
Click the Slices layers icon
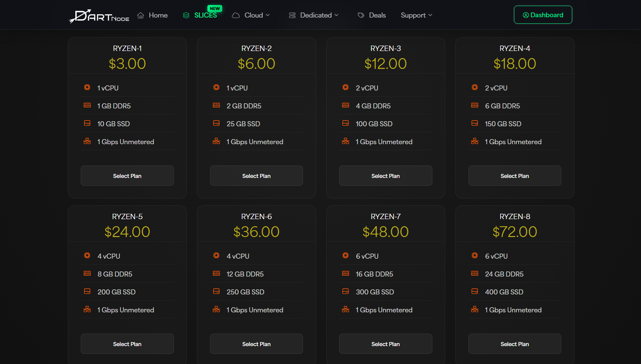coord(186,15)
